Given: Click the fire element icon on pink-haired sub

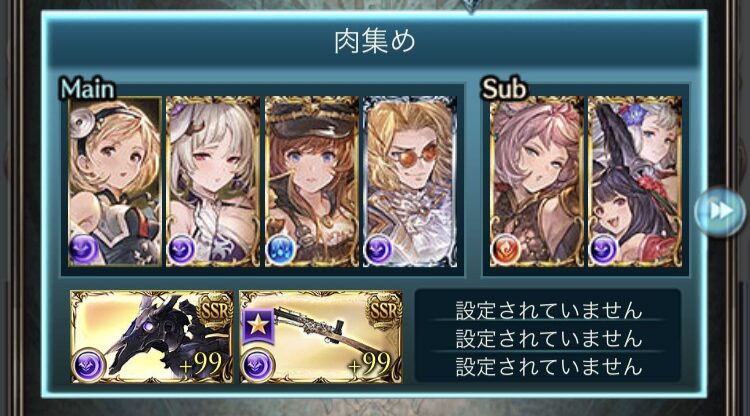Looking at the screenshot, I should (507, 250).
